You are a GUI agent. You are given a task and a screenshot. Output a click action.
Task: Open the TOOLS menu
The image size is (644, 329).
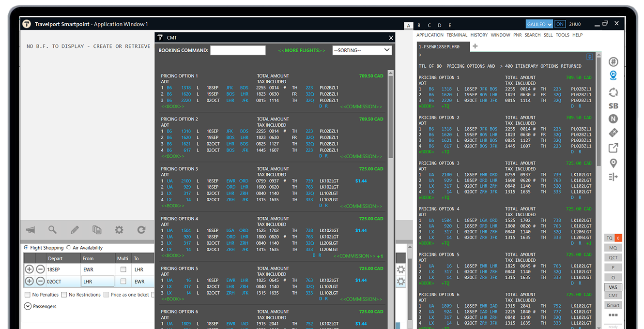(x=562, y=35)
